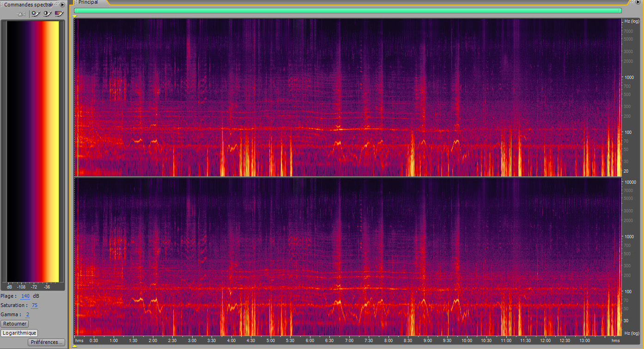The width and height of the screenshot is (644, 349).
Task: Adjust the Saturation 75 value
Action: pos(35,305)
